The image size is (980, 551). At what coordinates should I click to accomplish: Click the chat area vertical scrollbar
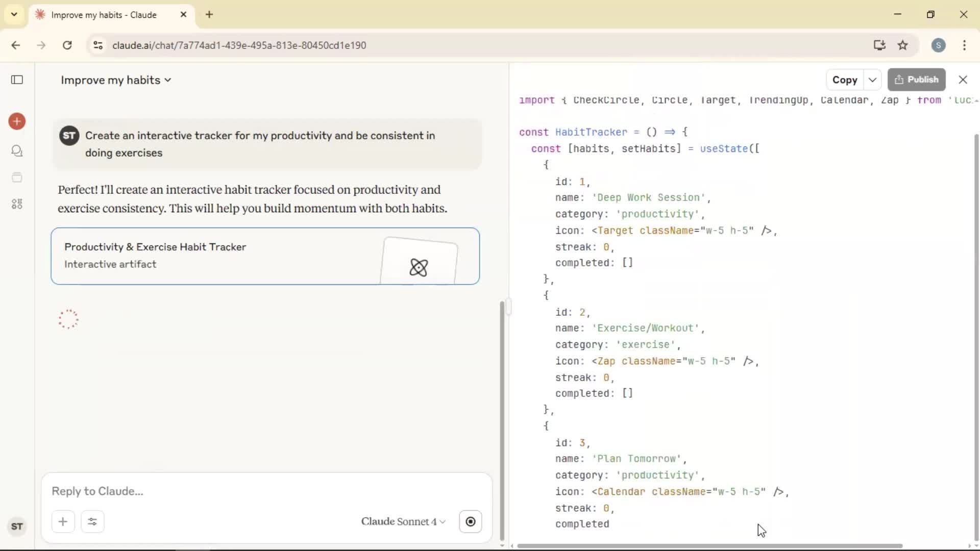click(x=502, y=421)
